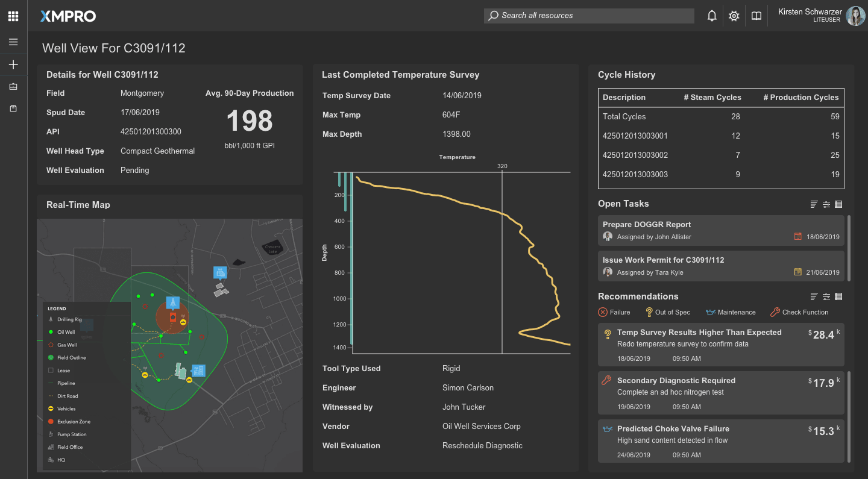The height and width of the screenshot is (479, 868).
Task: Click the Open Tasks list scrollbar
Action: click(x=849, y=247)
